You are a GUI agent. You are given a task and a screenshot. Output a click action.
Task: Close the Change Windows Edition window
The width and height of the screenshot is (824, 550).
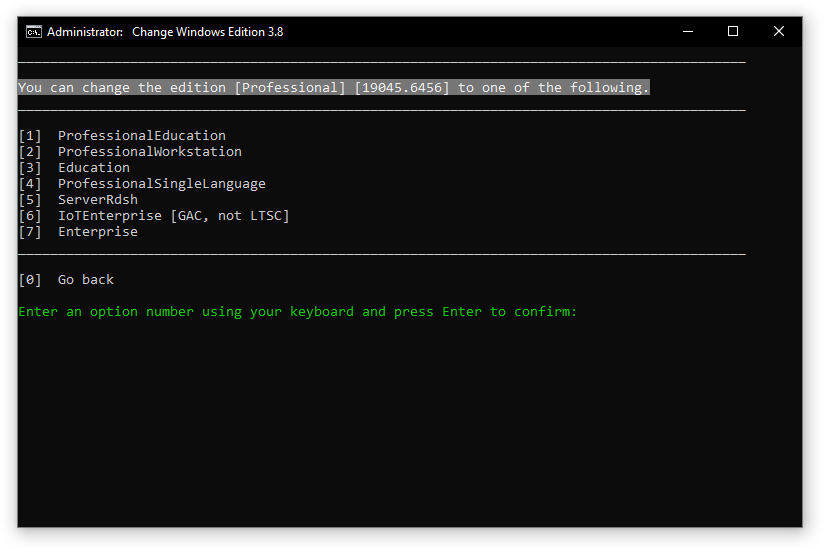[779, 31]
